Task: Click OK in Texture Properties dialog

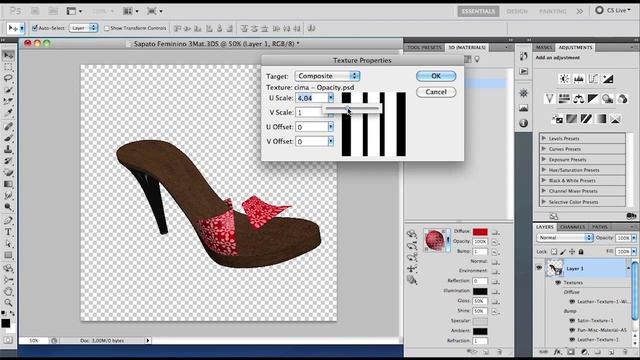Action: (x=436, y=76)
